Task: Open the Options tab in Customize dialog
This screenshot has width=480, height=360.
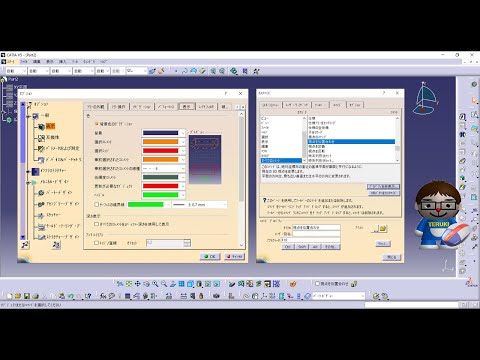Action: [355, 105]
